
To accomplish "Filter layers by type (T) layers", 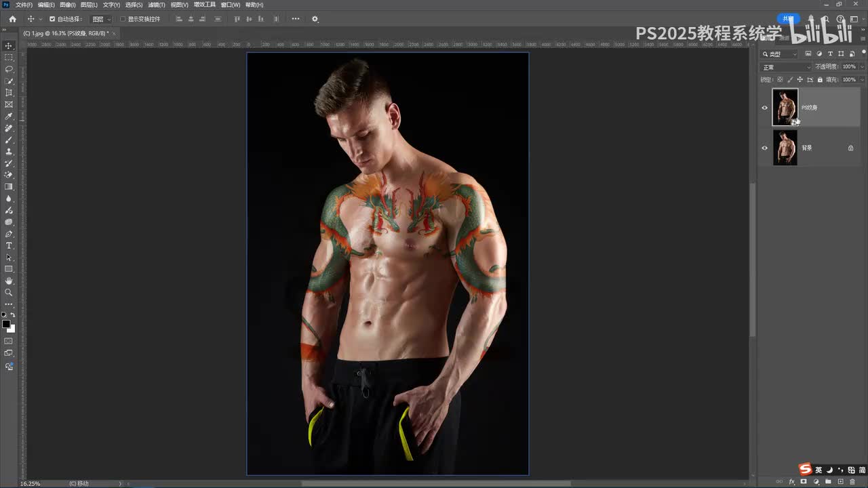I will coord(830,54).
